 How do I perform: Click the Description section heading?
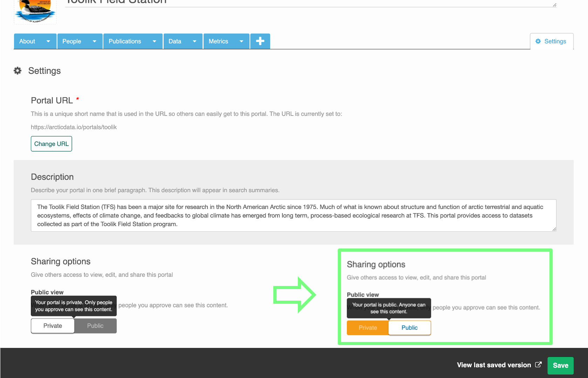(52, 177)
